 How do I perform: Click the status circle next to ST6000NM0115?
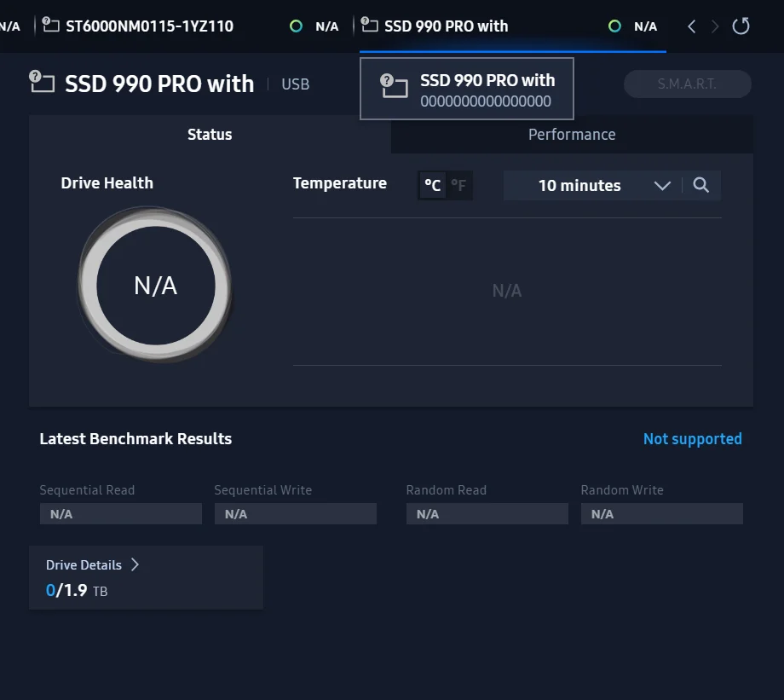(296, 26)
